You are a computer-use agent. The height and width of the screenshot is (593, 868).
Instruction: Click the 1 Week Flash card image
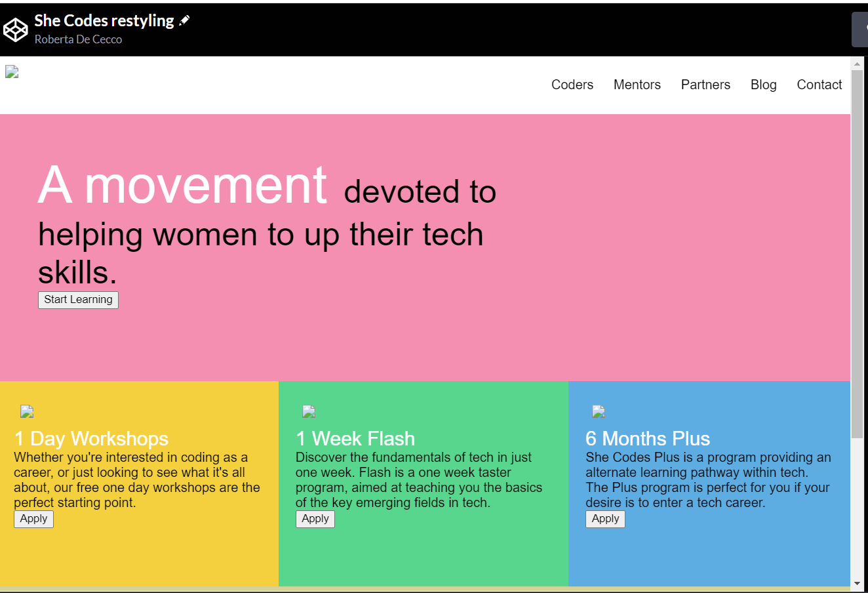pos(309,411)
